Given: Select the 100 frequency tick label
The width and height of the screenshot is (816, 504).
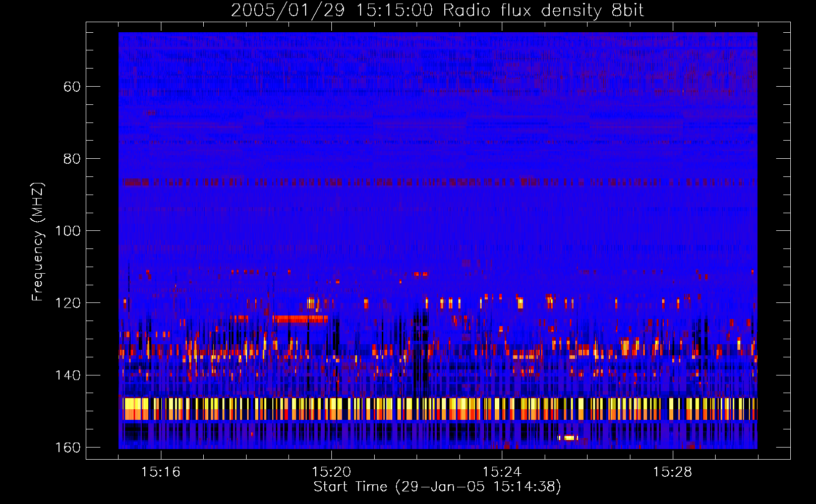Looking at the screenshot, I should (68, 231).
